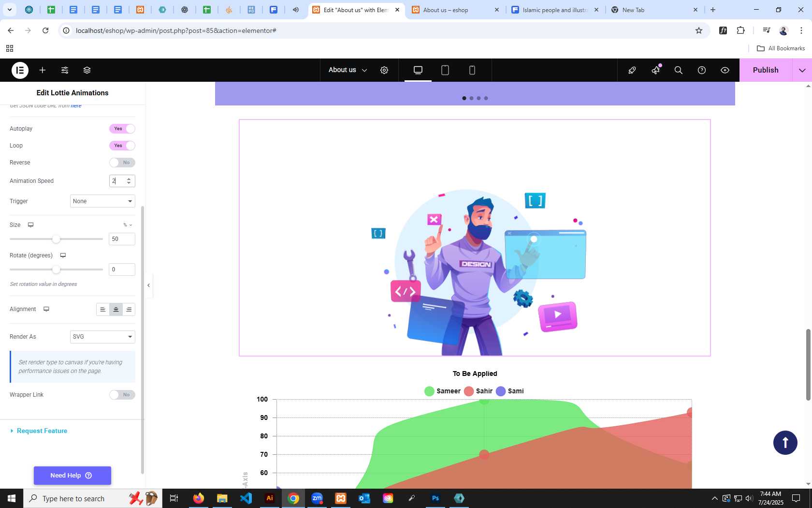The width and height of the screenshot is (812, 508).
Task: Switch to Islamic people and illustrations tab
Action: (555, 10)
